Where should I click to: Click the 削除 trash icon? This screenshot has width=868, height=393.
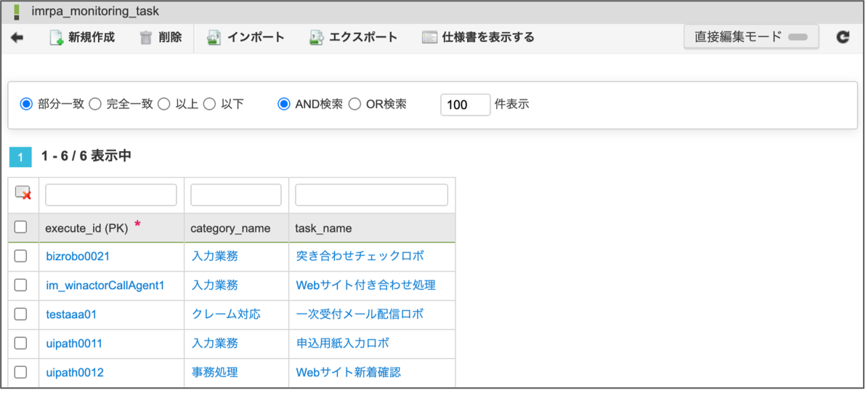146,38
